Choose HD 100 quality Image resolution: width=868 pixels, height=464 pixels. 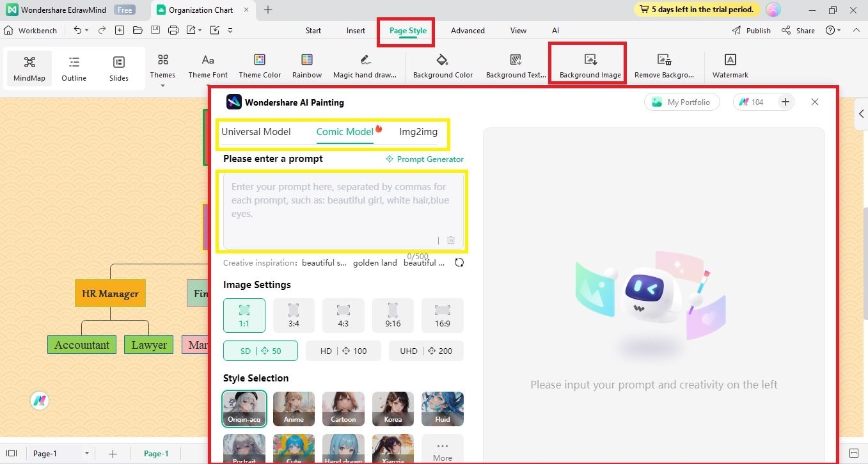(x=343, y=351)
